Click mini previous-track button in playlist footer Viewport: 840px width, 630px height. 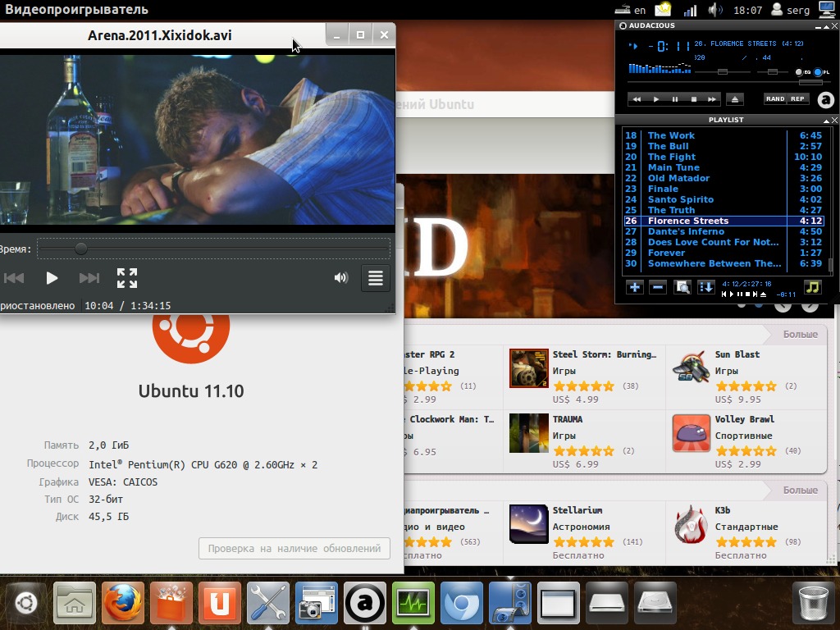click(724, 294)
